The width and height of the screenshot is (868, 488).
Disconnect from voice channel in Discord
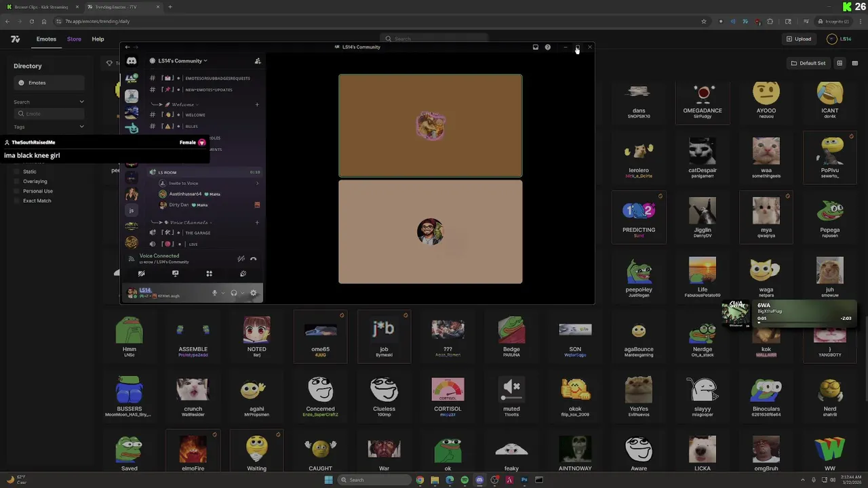[253, 258]
